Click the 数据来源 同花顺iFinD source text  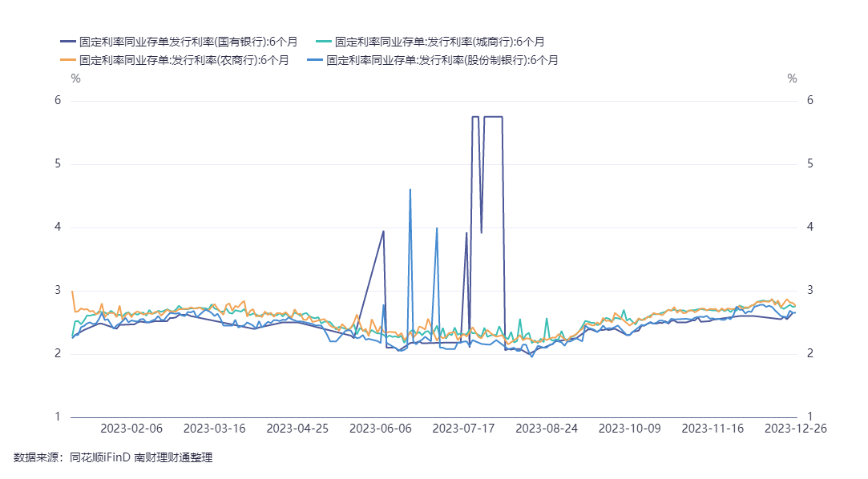(x=113, y=457)
